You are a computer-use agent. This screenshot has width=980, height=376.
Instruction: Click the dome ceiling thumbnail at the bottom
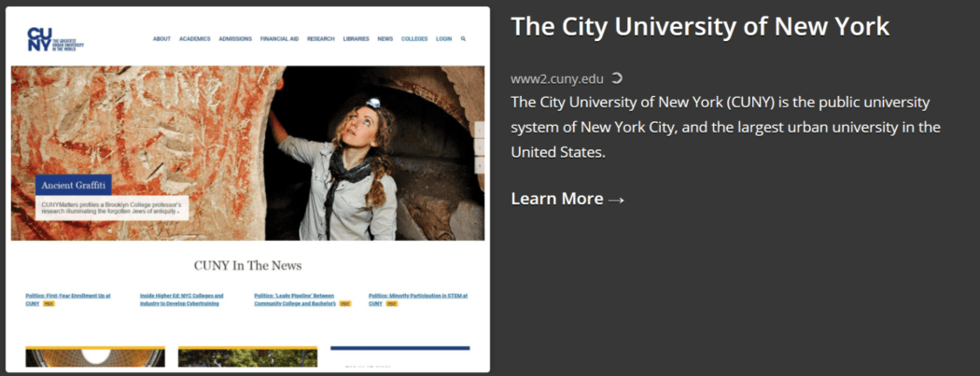click(x=95, y=356)
